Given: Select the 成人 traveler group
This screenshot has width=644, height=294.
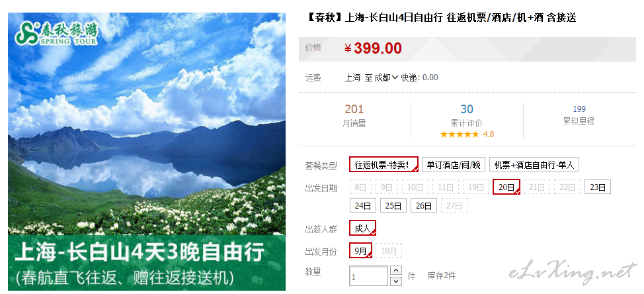Looking at the screenshot, I should tap(362, 228).
